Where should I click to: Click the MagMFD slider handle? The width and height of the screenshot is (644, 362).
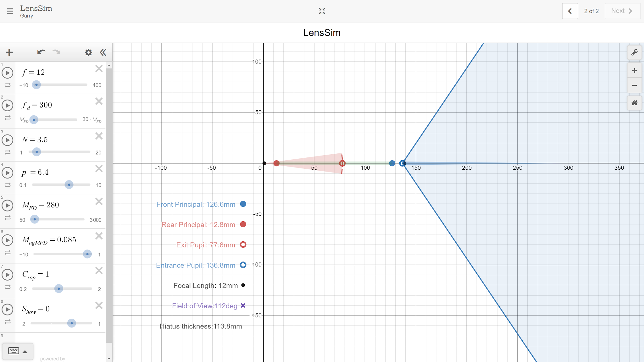(x=87, y=254)
